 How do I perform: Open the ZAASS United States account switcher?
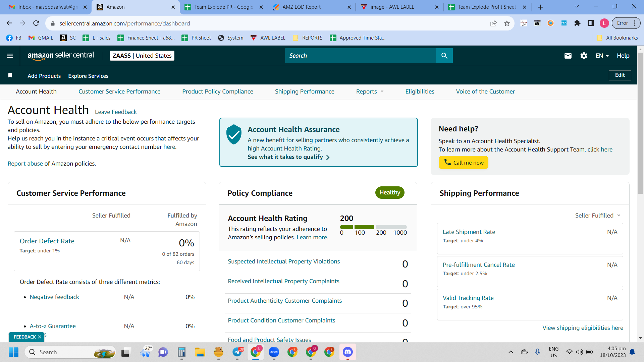tap(142, 56)
